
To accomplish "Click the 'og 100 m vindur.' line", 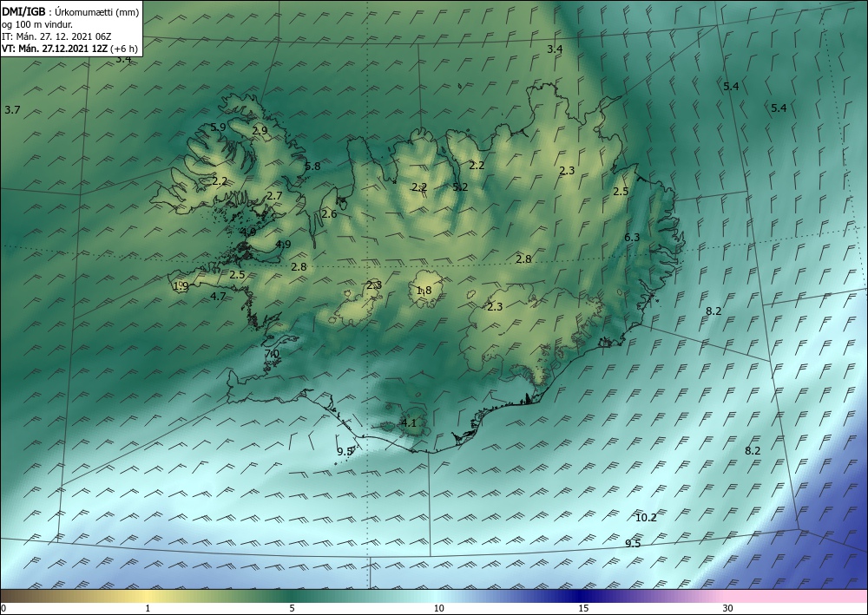I will click(x=37, y=24).
